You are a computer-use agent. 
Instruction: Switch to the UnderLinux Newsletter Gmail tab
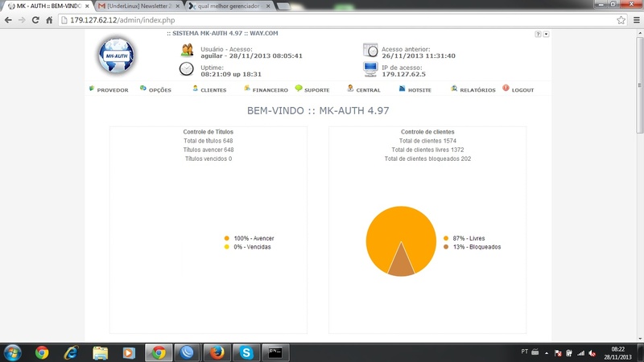coord(138,6)
